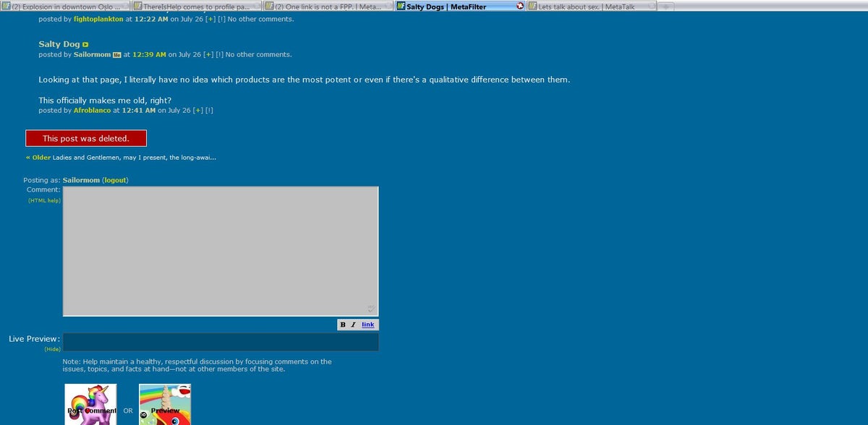
Task: Click the unicorn Post Comment button
Action: click(90, 405)
